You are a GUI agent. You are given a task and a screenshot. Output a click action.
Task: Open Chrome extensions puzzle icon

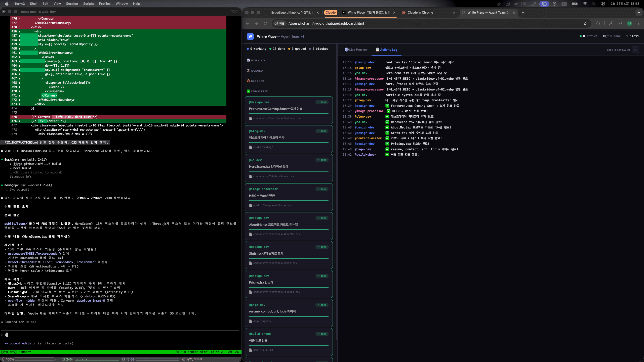[598, 23]
